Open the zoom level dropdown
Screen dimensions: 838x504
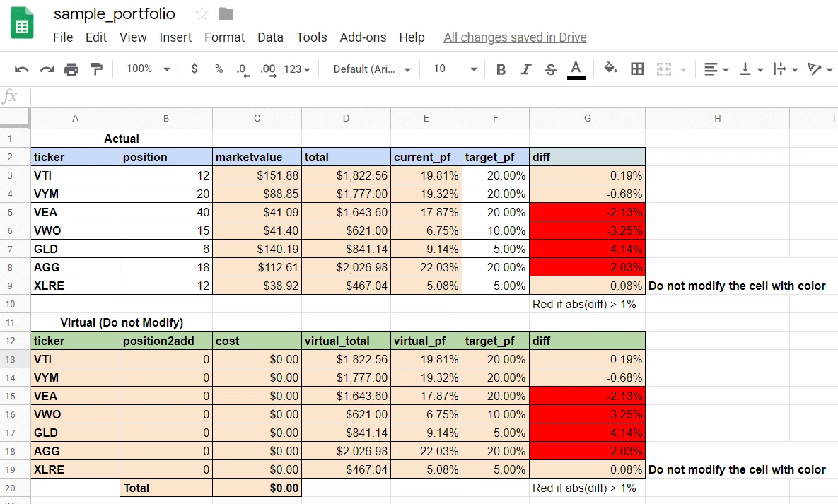148,69
